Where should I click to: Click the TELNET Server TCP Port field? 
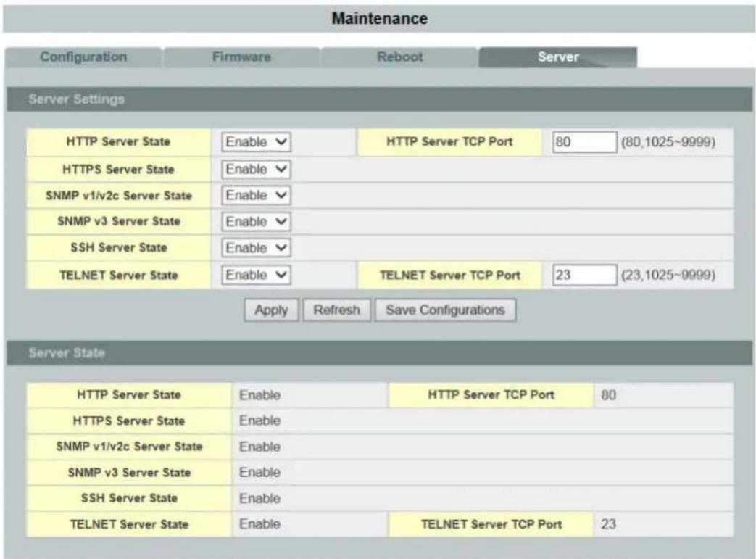(584, 275)
